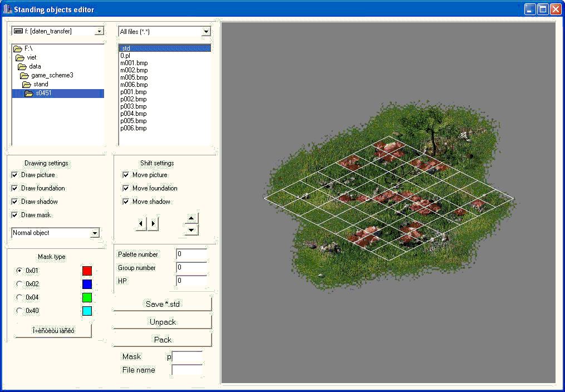Click the Mask input field
The image size is (565, 392).
tap(187, 357)
